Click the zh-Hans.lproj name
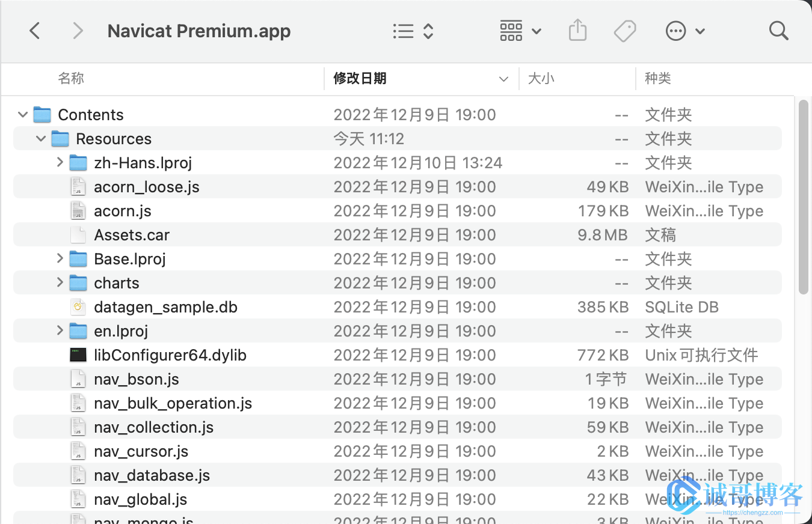812x524 pixels. point(143,163)
